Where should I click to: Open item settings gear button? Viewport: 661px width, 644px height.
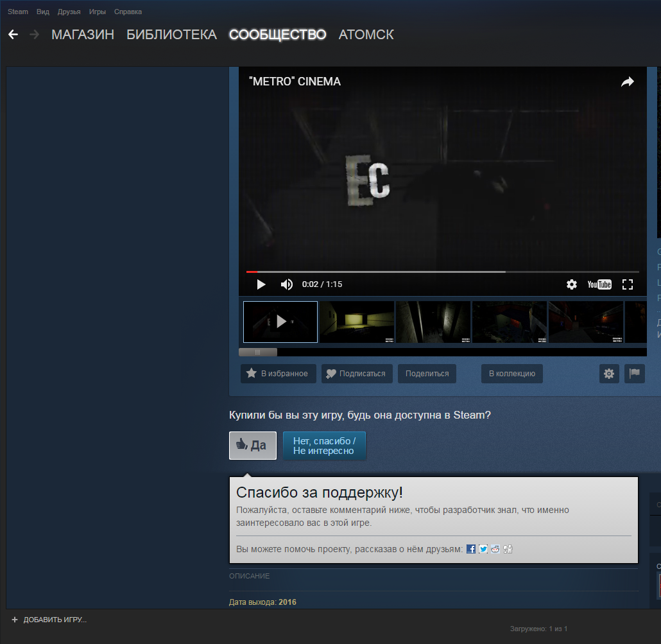tap(609, 374)
